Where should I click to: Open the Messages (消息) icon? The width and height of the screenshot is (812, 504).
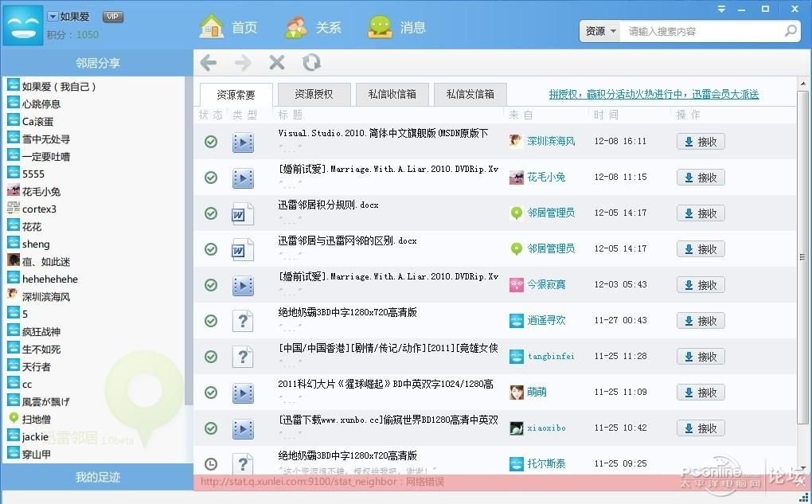click(380, 27)
